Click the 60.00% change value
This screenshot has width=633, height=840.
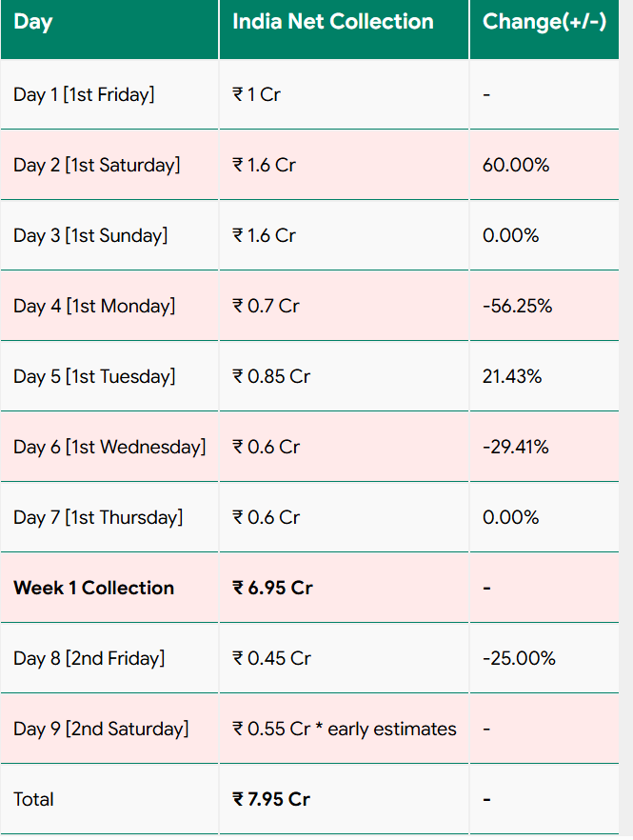coord(516,165)
